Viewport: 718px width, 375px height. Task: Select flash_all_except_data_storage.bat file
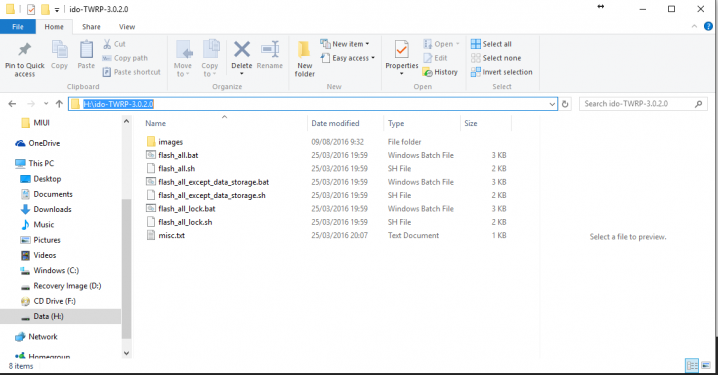coord(213,182)
